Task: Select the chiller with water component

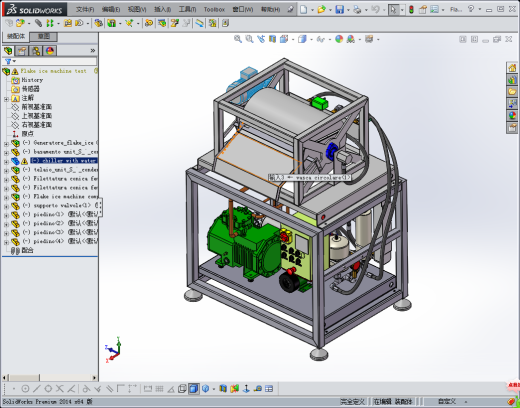Action: click(x=64, y=161)
